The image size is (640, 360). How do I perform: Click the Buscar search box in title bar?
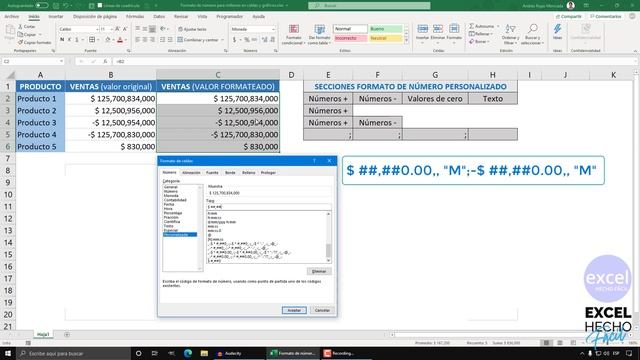pos(369,6)
